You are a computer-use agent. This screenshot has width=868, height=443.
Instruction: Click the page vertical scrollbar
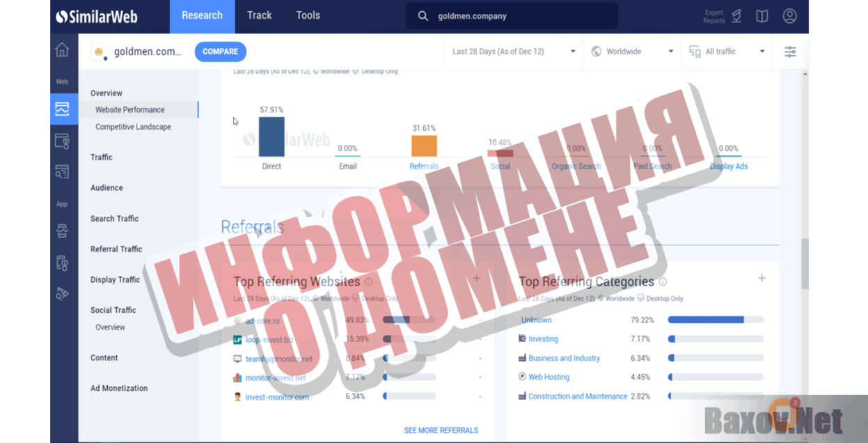(805, 263)
